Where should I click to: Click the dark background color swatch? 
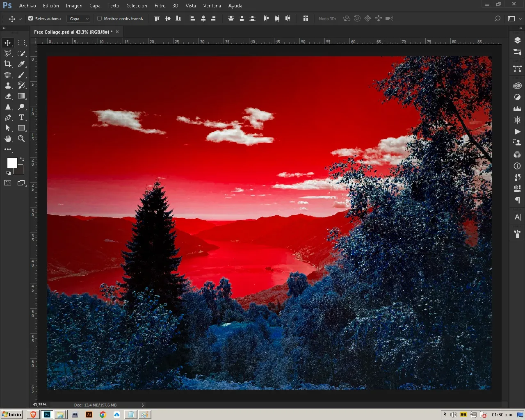[21, 171]
